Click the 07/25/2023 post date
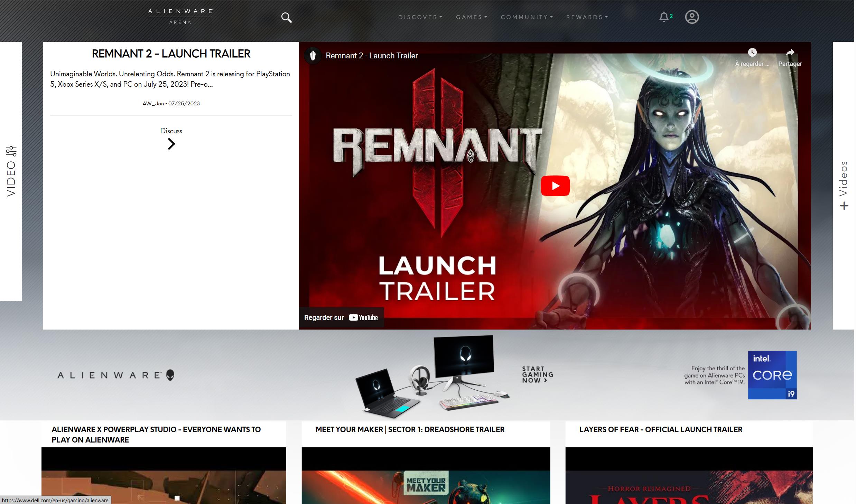This screenshot has width=856, height=504. coord(184,104)
